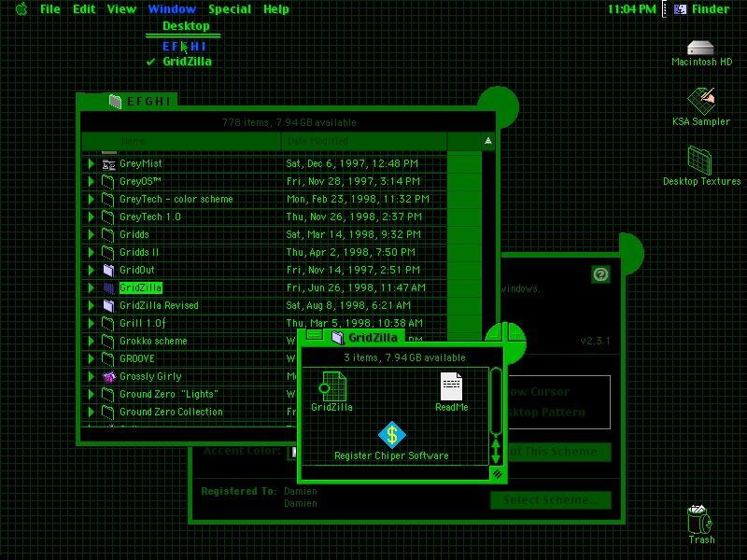The image size is (747, 560).
Task: Click the GridOut folder icon
Action: tap(108, 271)
